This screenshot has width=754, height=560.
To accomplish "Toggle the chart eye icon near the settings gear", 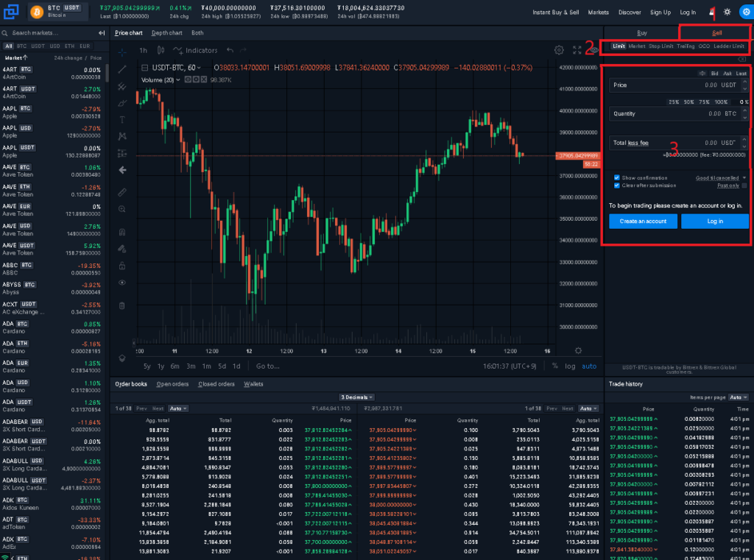I will tap(595, 50).
